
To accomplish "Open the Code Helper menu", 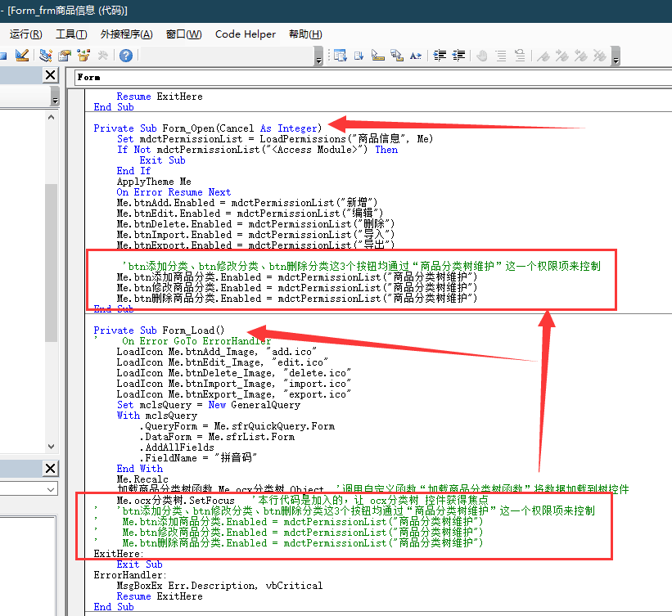I will pos(245,34).
